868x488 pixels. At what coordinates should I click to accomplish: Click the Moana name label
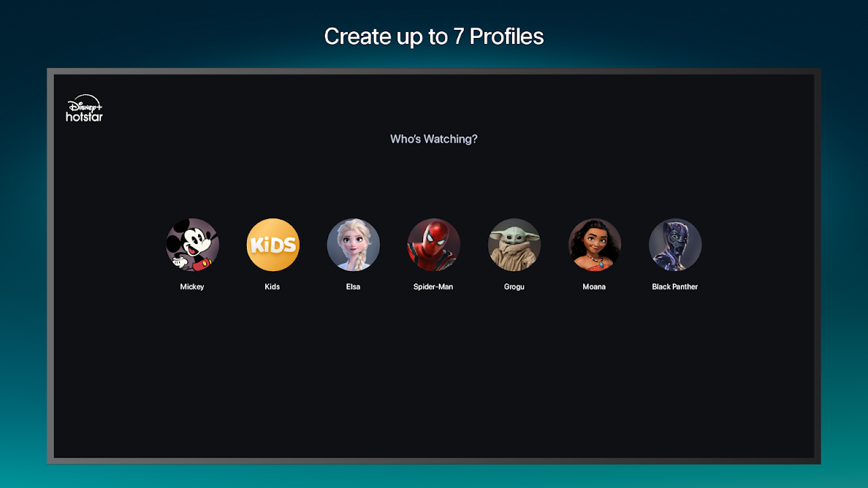click(x=594, y=287)
